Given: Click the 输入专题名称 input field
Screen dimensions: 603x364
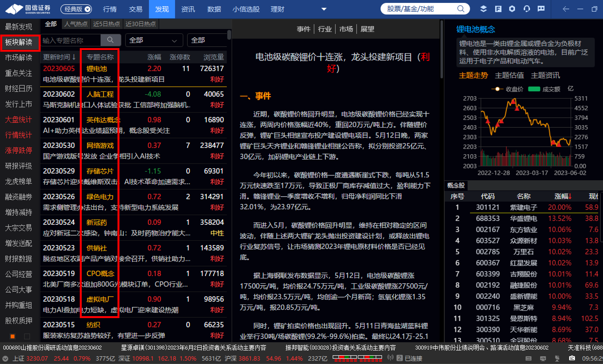Looking at the screenshot, I should point(71,40).
